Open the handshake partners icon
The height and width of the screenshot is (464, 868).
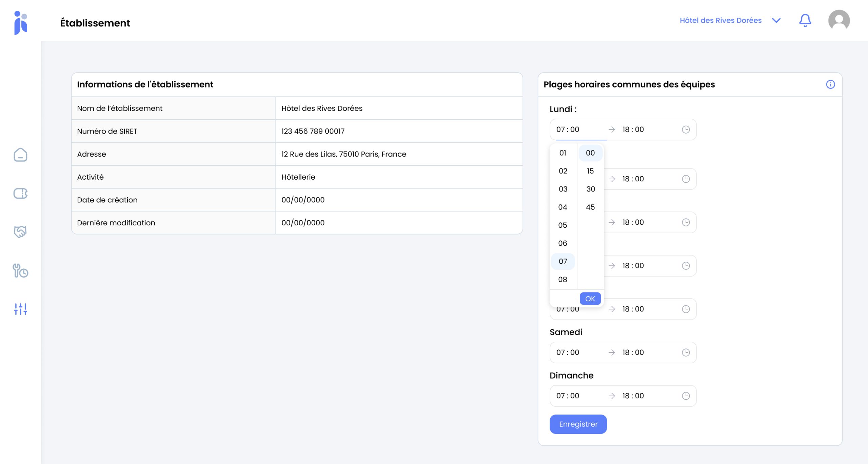(20, 232)
